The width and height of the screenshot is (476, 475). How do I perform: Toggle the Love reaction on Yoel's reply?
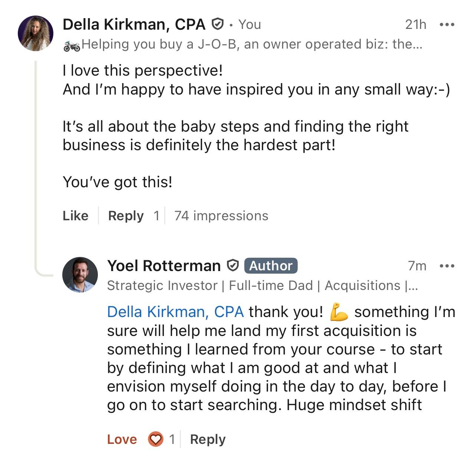tap(122, 439)
